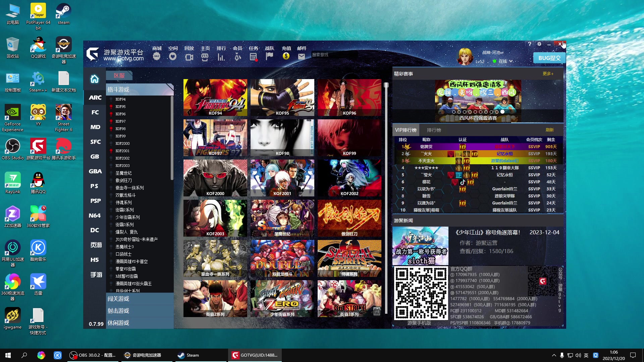Open the 街霸3系列 game thumbnail
This screenshot has height=362, width=644.
point(350,299)
